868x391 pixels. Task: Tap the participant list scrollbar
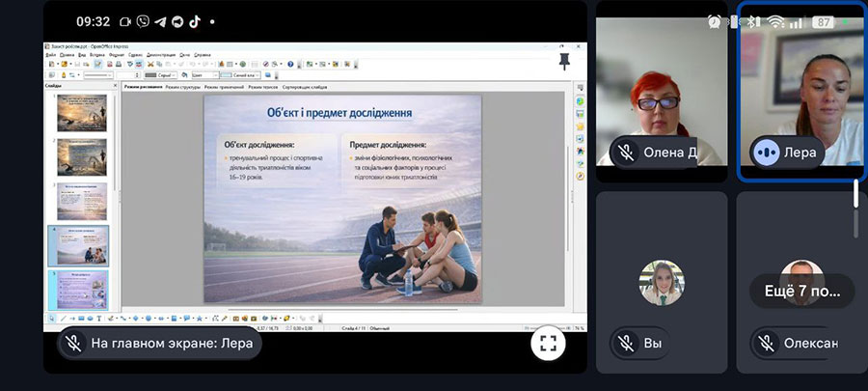click(854, 193)
